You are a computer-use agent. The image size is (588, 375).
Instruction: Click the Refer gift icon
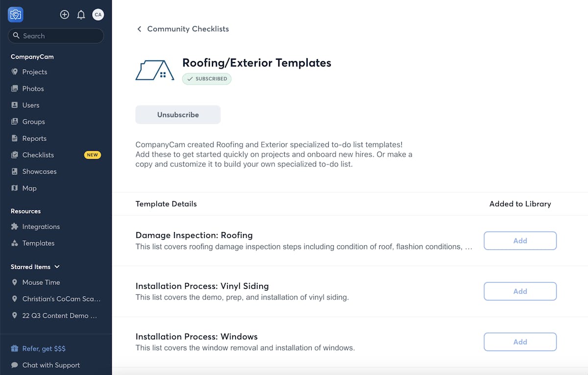pyautogui.click(x=15, y=349)
